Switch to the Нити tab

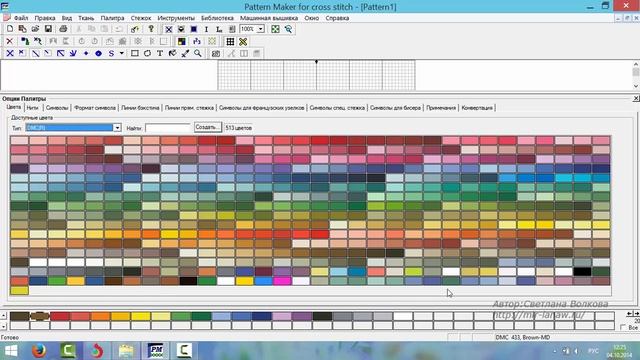[x=32, y=108]
